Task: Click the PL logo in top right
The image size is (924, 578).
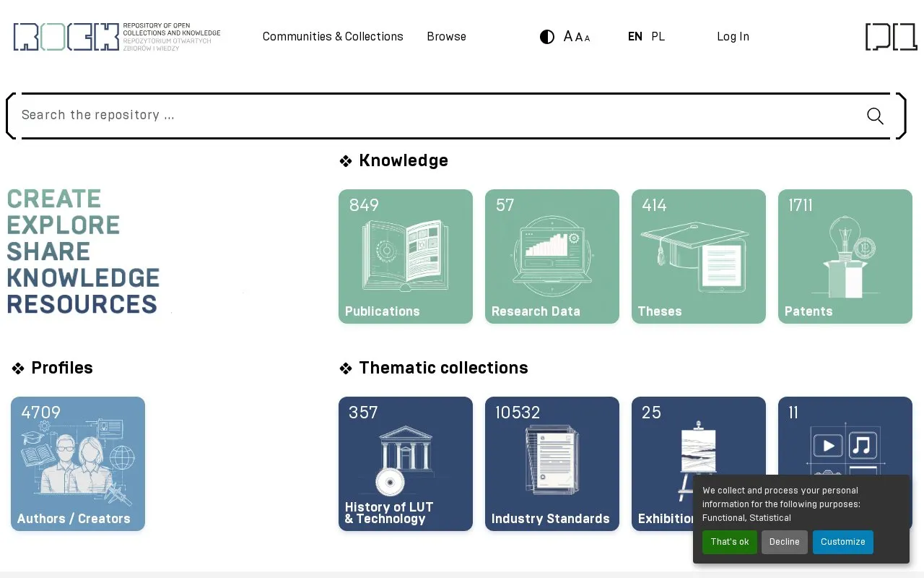Action: [892, 37]
